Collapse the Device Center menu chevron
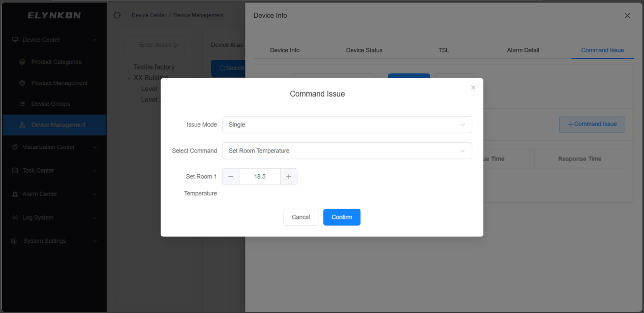The width and height of the screenshot is (644, 313). point(95,40)
